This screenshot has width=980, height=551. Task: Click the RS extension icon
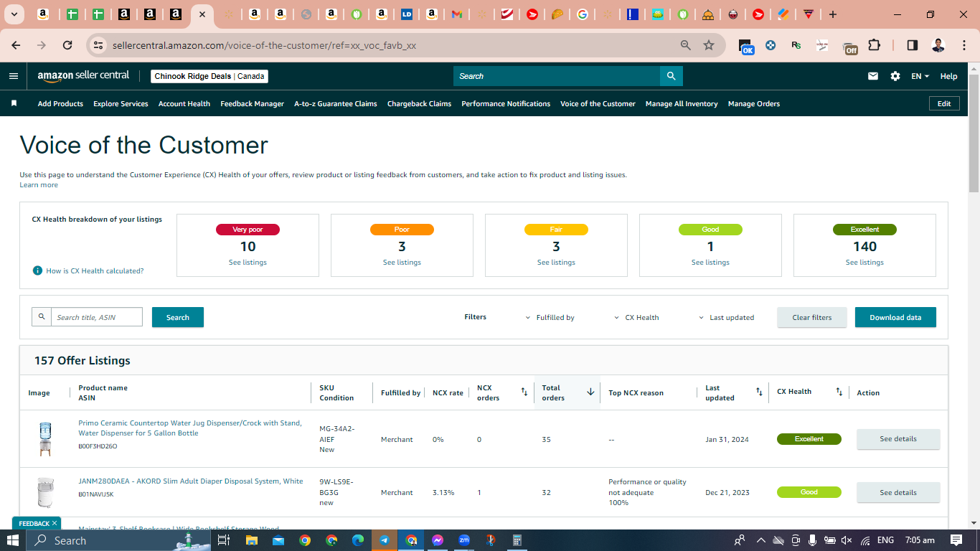coord(796,45)
